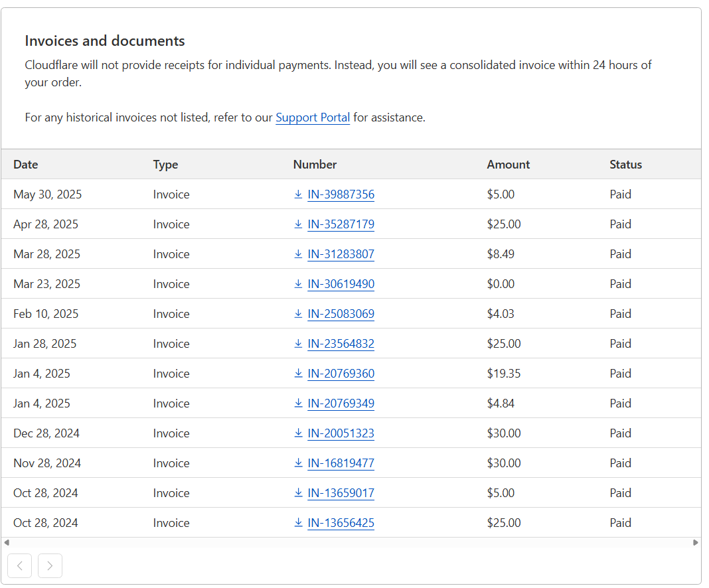Click horizontal scrollbar left arrow
The height and width of the screenshot is (588, 709).
pos(7,542)
